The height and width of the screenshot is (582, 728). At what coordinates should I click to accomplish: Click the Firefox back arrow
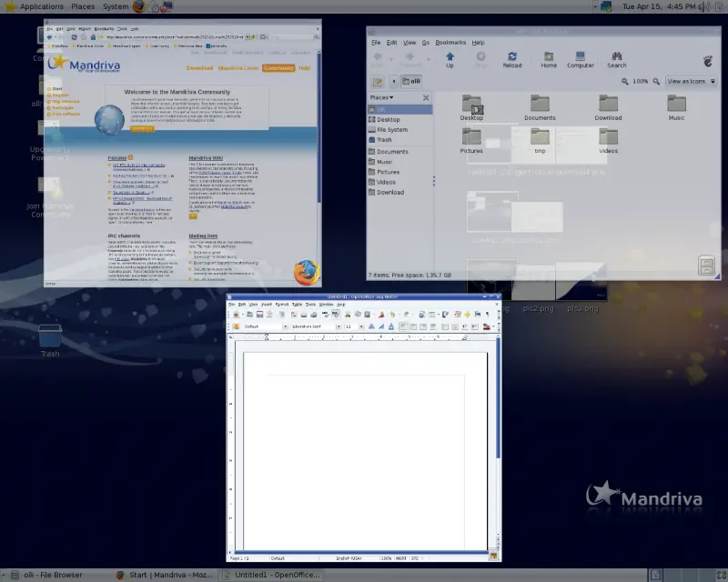[x=49, y=37]
